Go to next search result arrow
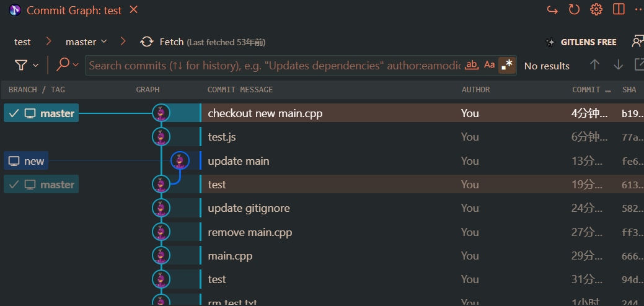 click(618, 65)
